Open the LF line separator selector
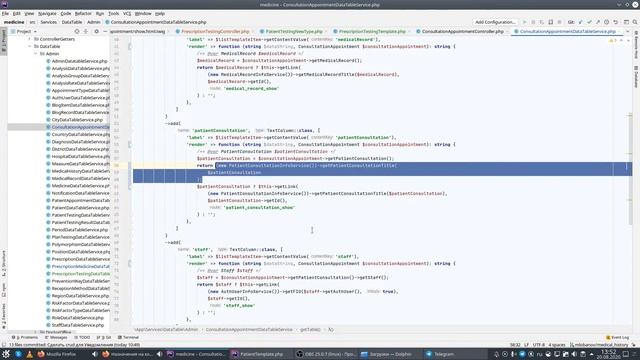 (527, 345)
